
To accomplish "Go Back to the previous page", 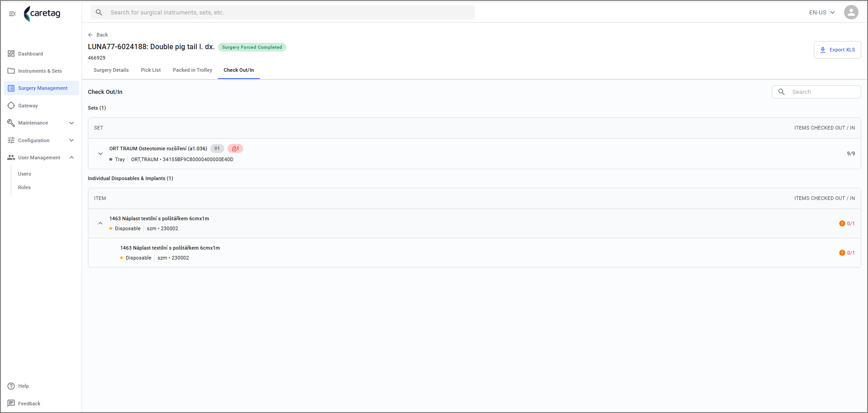I will coord(98,35).
